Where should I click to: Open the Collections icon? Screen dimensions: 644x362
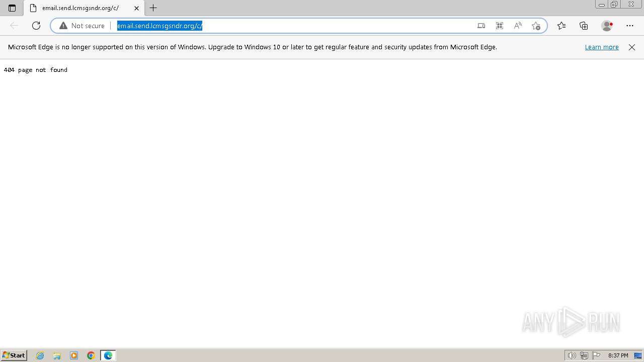click(584, 26)
